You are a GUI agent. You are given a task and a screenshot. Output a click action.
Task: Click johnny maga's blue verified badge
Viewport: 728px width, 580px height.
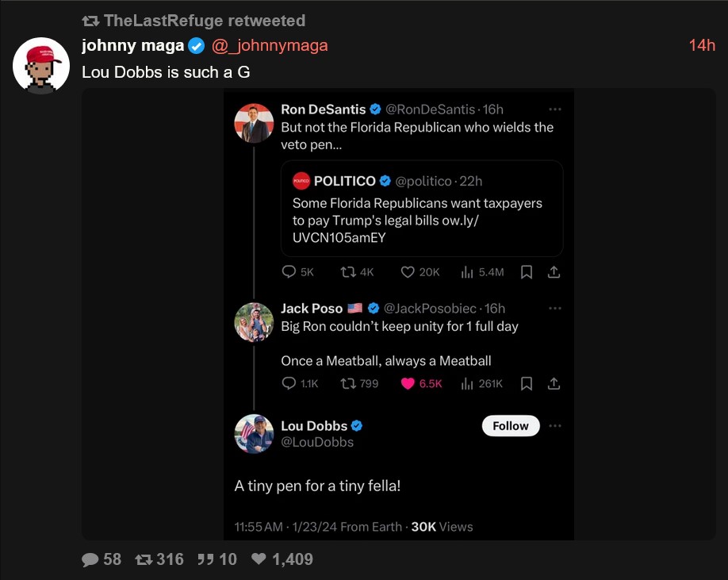(196, 46)
